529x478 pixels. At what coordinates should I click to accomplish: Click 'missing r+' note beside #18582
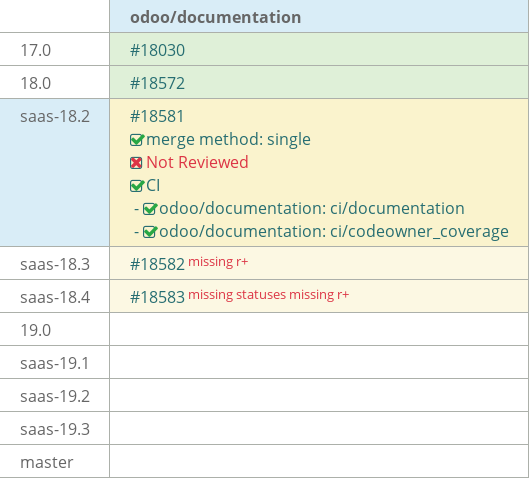218,262
